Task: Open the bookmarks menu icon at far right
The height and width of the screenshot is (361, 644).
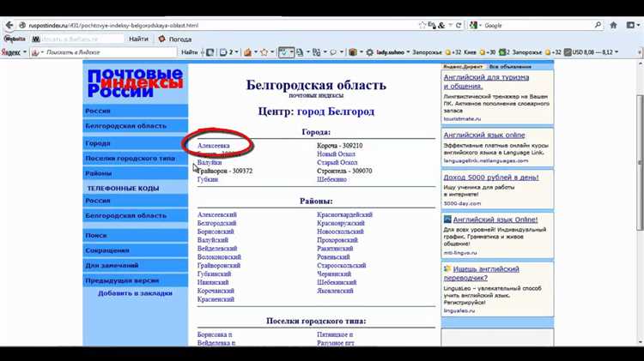Action: coord(633,25)
